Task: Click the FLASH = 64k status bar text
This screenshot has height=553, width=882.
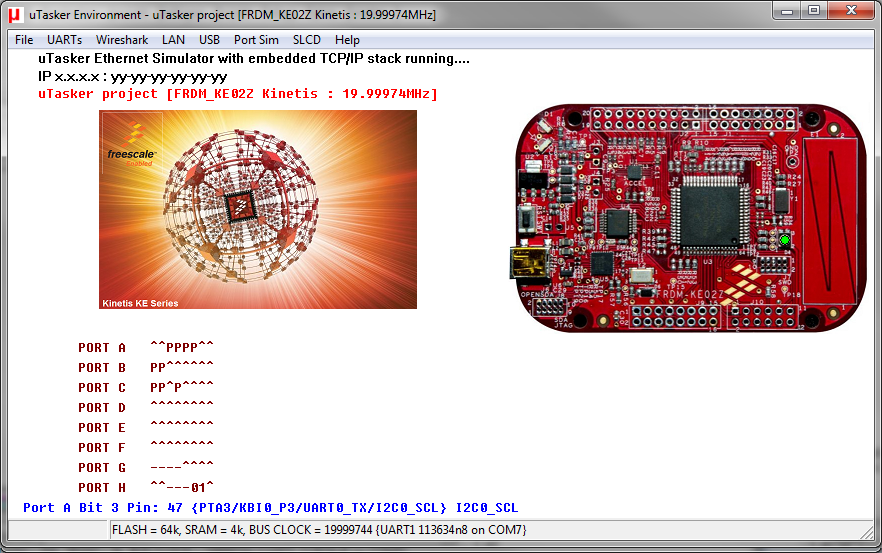Action: pyautogui.click(x=319, y=530)
